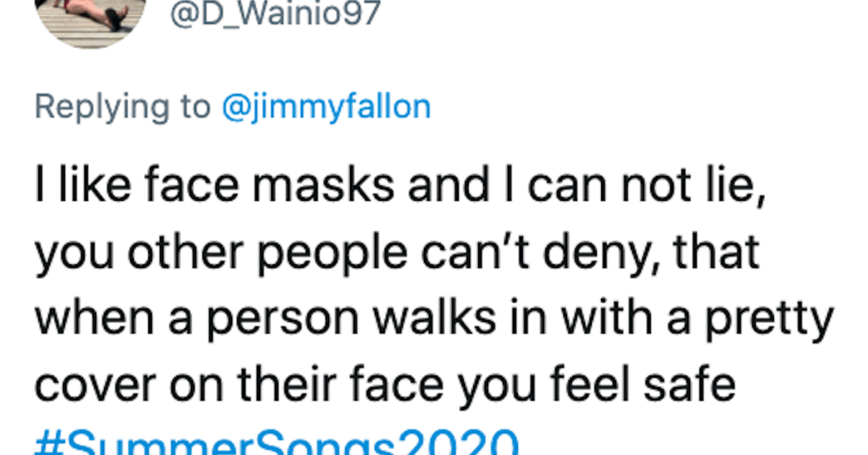
Task: Open the profile picture of D_Wainio97
Action: point(92,19)
